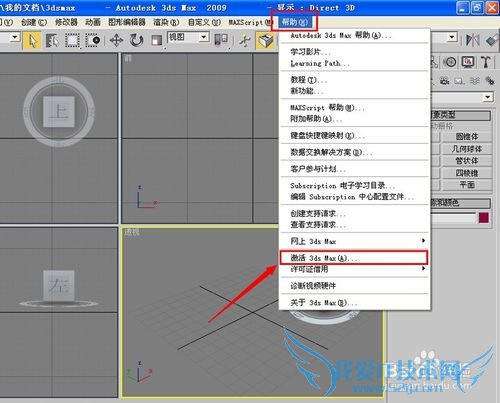Collapse the 对象类型 rollout header
This screenshot has height=403, width=500.
pos(461,115)
